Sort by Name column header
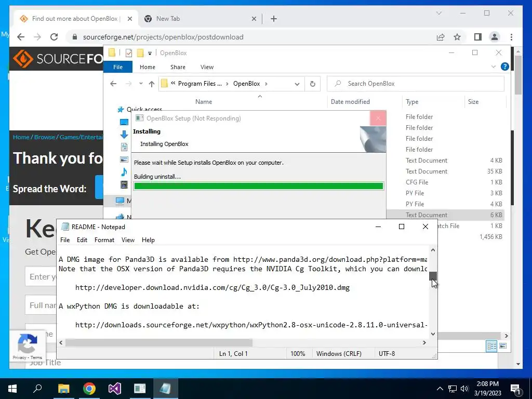The height and width of the screenshot is (399, 532). [x=204, y=102]
